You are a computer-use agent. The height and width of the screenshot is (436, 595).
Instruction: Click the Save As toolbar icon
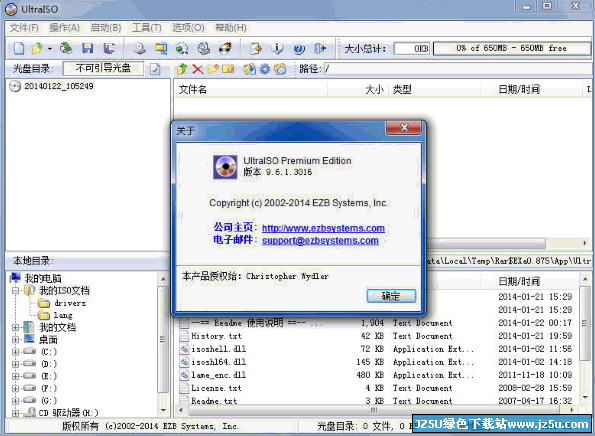(109, 49)
